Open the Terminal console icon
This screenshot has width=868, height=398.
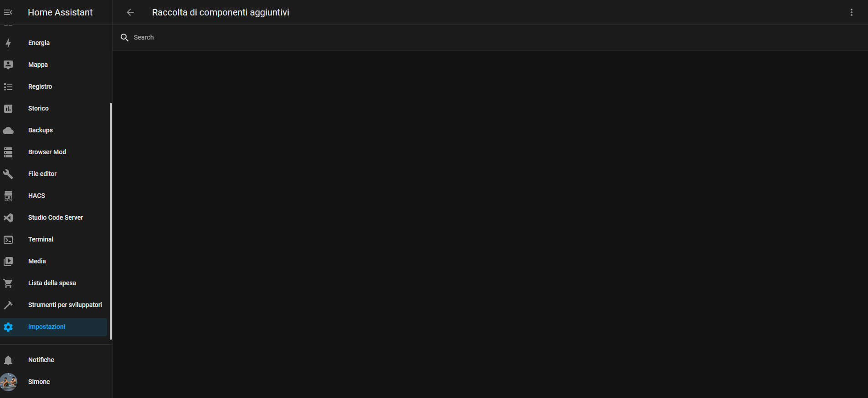pos(8,240)
